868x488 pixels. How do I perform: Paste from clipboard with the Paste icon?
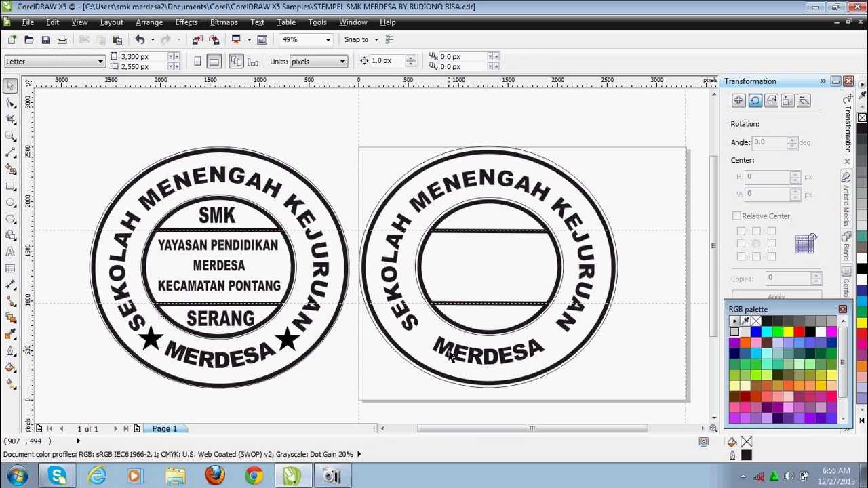click(x=117, y=39)
